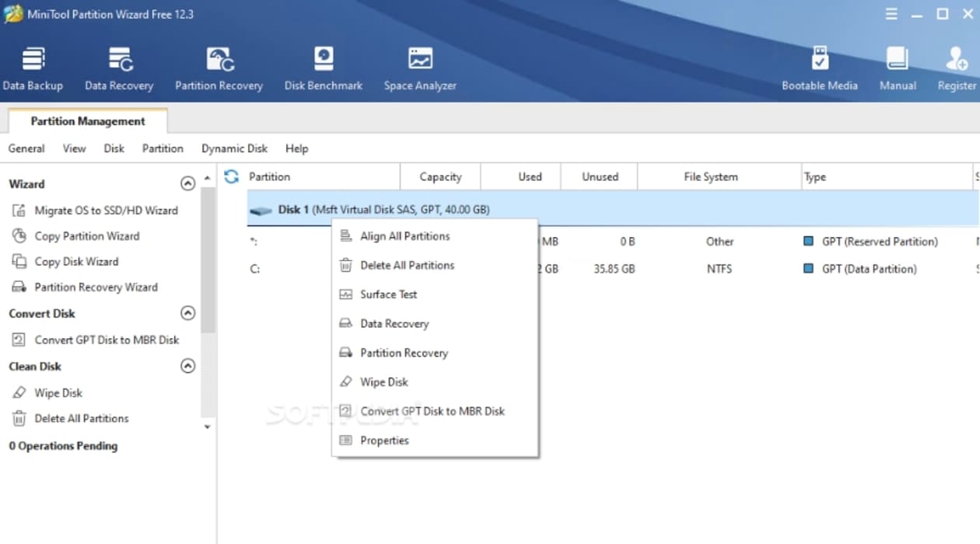The height and width of the screenshot is (544, 980).
Task: Choose Convert GPT Disk to MBR Disk in context menu
Action: tap(435, 411)
